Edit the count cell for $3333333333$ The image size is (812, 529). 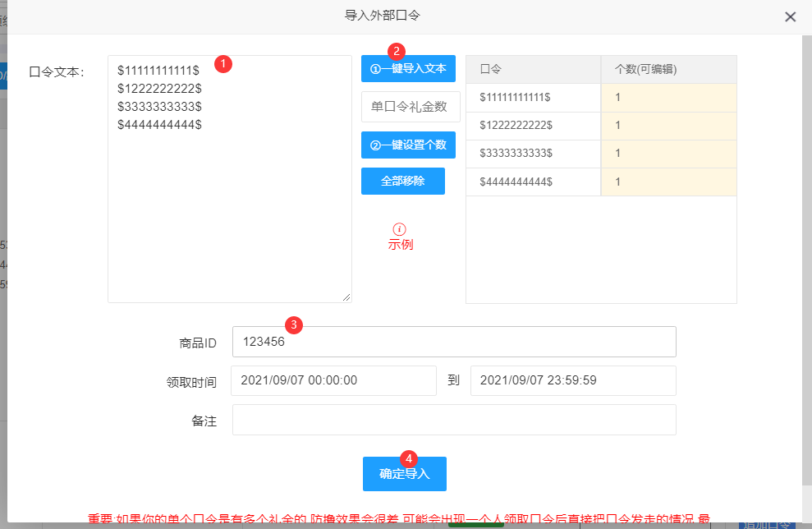668,154
